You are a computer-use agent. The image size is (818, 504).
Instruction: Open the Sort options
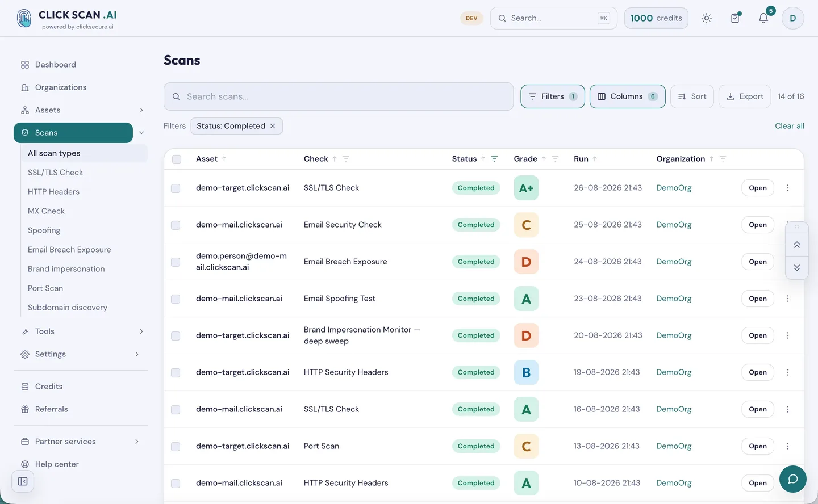pyautogui.click(x=692, y=96)
